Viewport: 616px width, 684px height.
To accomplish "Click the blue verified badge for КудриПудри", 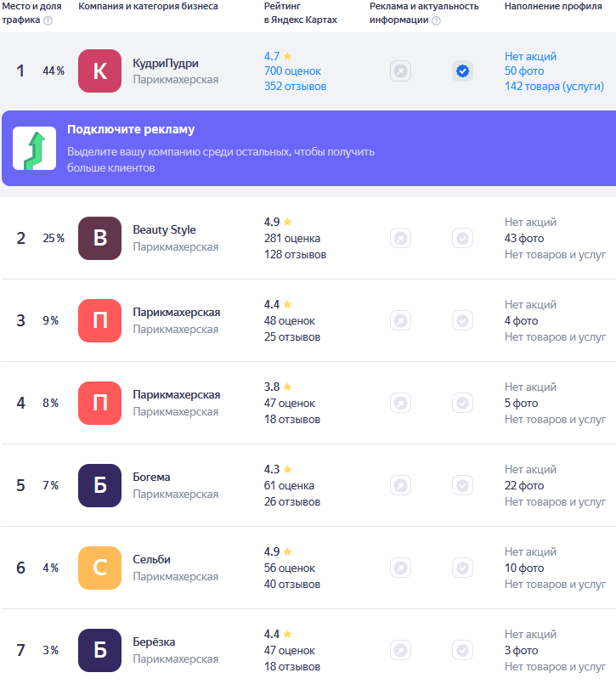I will (x=462, y=71).
